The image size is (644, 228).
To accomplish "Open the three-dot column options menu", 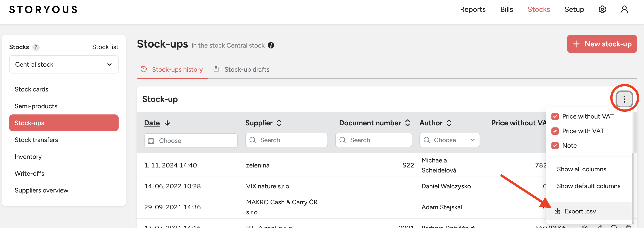I will 624,99.
